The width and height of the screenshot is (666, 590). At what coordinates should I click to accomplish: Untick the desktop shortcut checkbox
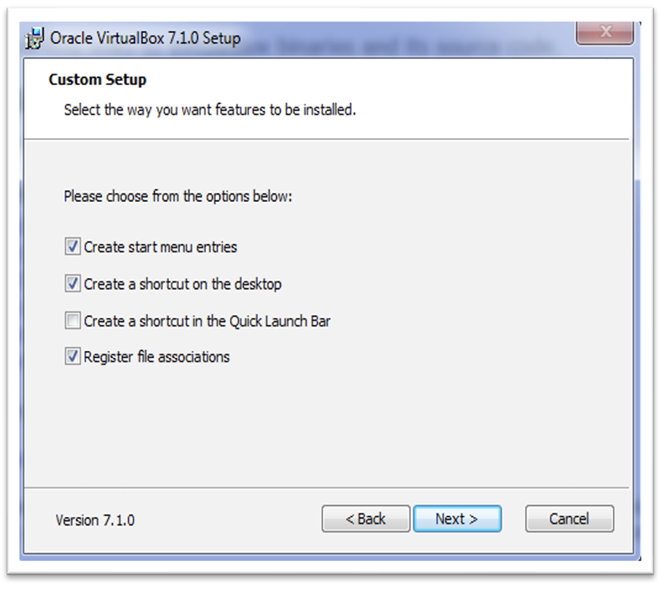click(x=72, y=284)
